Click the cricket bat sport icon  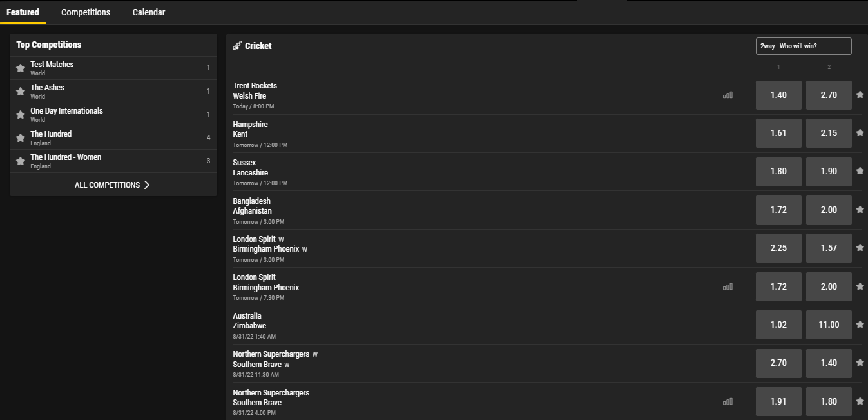238,45
